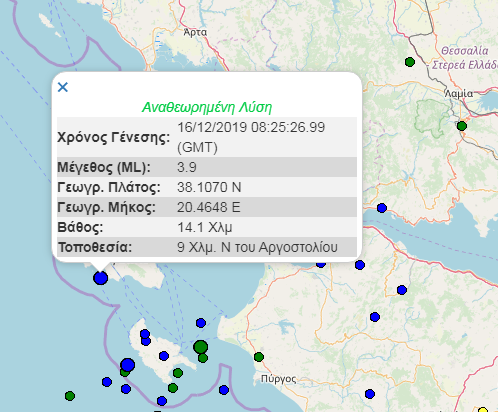Click the Πύργος city label
This screenshot has height=412, width=498.
tap(278, 379)
